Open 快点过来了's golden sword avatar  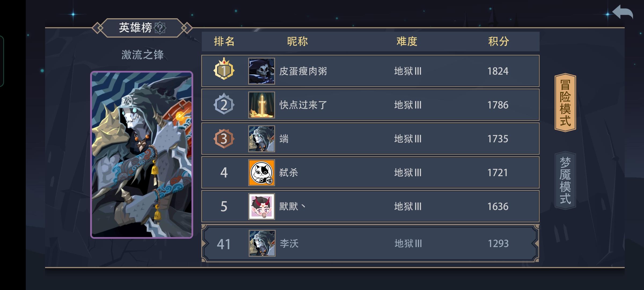pyautogui.click(x=261, y=105)
